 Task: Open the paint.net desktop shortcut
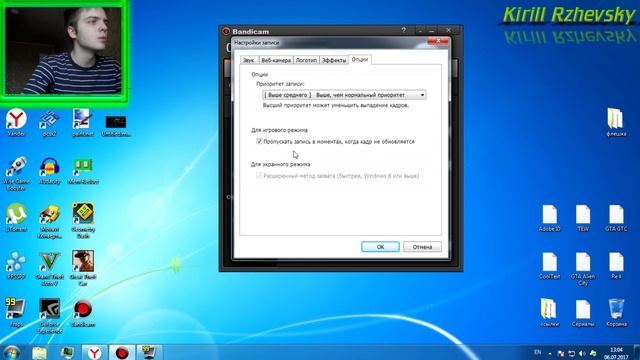[83, 122]
